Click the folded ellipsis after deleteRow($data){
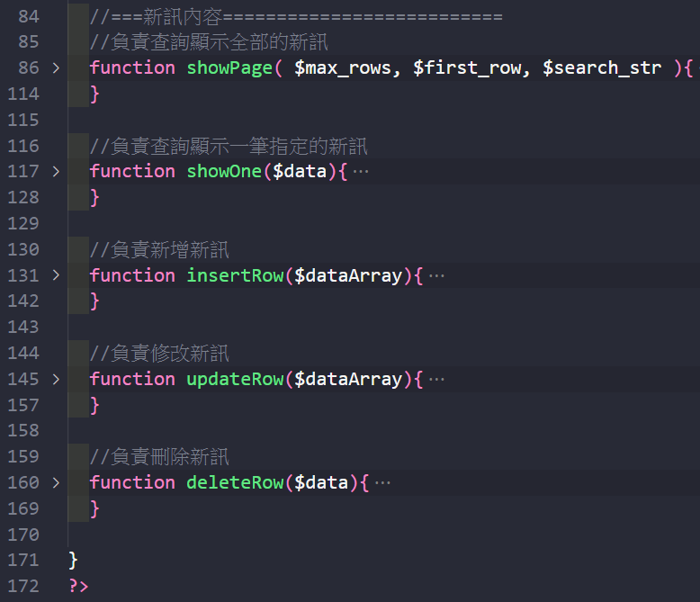Screen dimensions: 700x602 pos(382,482)
